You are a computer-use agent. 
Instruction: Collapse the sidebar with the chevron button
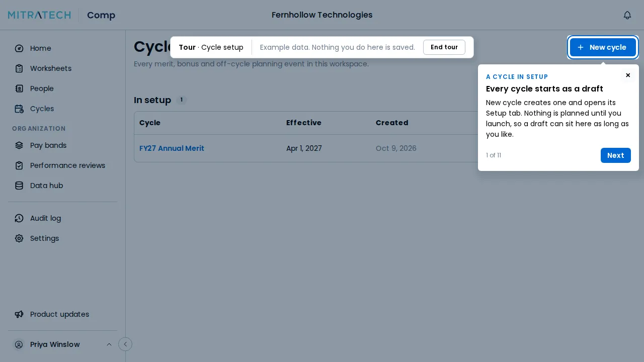pos(125,344)
